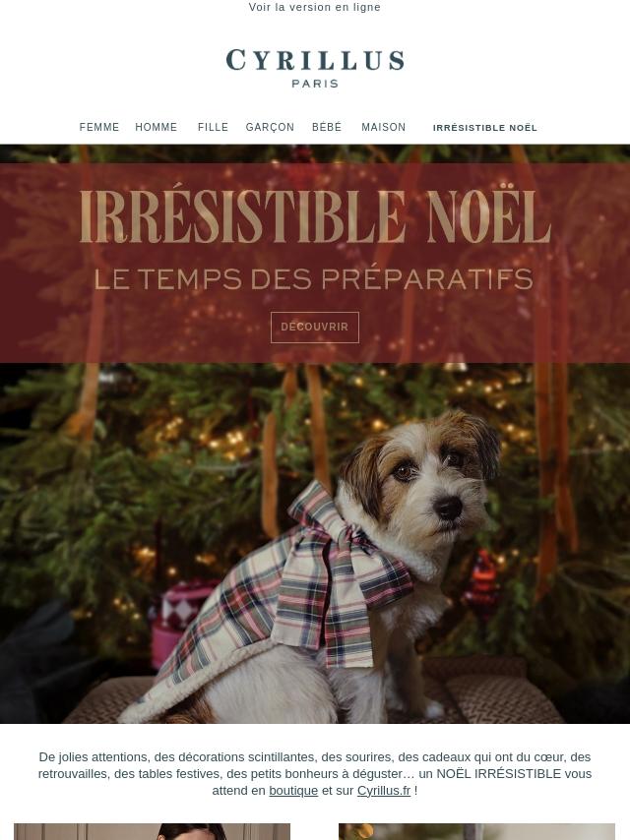630x840 pixels.
Task: Open the bottom-left product image preview
Action: coord(152,831)
